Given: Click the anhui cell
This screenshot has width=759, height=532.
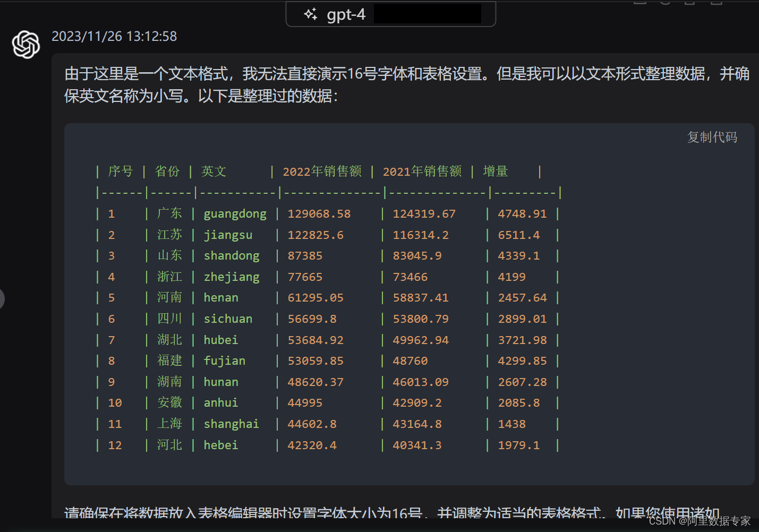Looking at the screenshot, I should [x=221, y=403].
